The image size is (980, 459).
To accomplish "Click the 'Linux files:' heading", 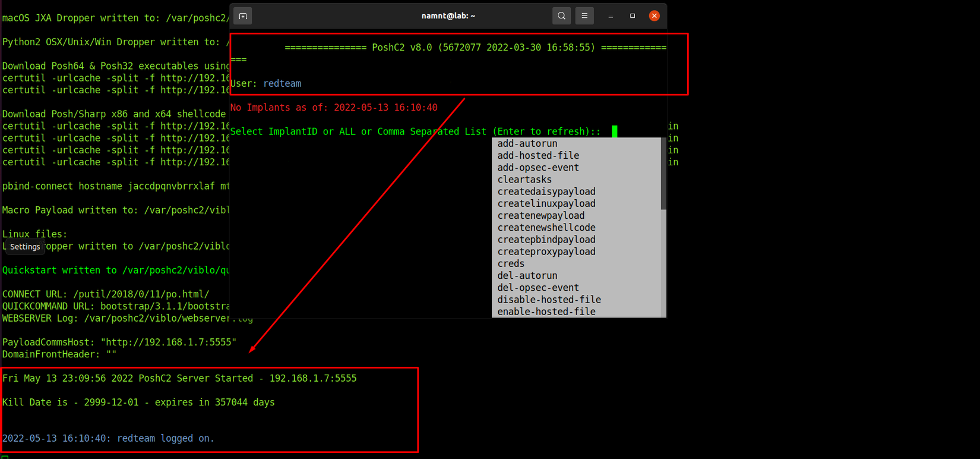I will click(x=34, y=234).
